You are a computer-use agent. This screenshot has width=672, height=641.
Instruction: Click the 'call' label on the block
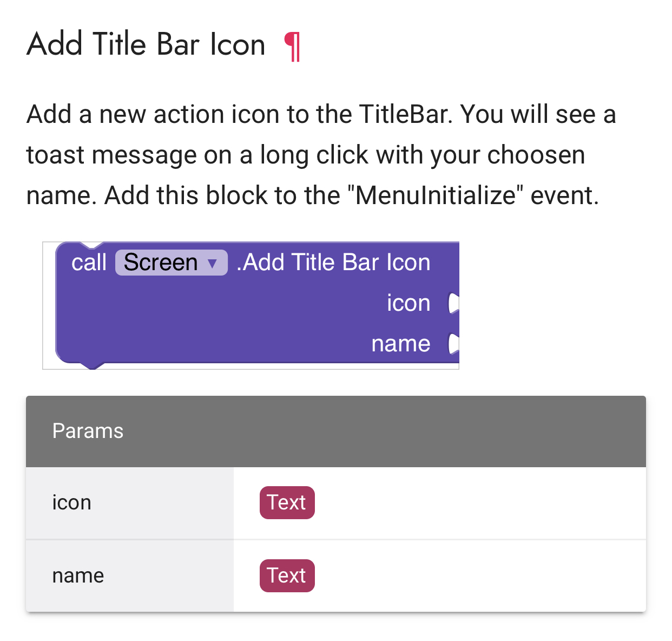pyautogui.click(x=89, y=263)
